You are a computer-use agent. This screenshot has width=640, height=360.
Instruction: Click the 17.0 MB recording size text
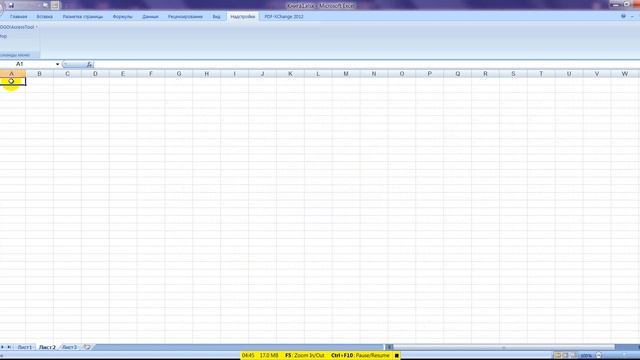pyautogui.click(x=269, y=356)
